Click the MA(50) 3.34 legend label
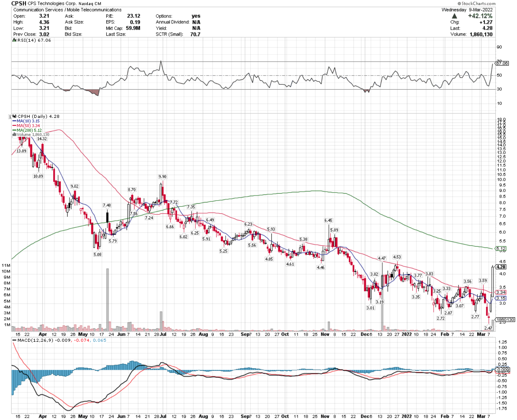Image resolution: width=517 pixels, height=420 pixels. pos(28,126)
